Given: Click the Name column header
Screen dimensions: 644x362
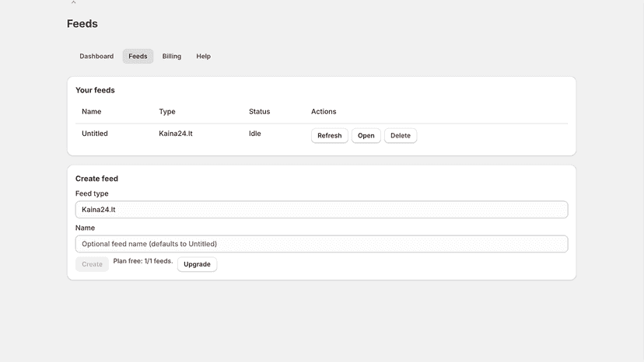Looking at the screenshot, I should (91, 112).
